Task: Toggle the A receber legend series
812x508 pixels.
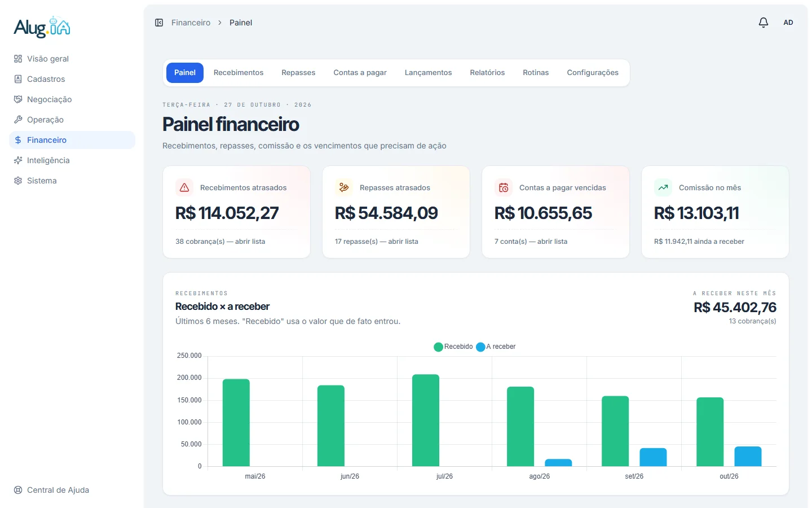Action: point(496,347)
